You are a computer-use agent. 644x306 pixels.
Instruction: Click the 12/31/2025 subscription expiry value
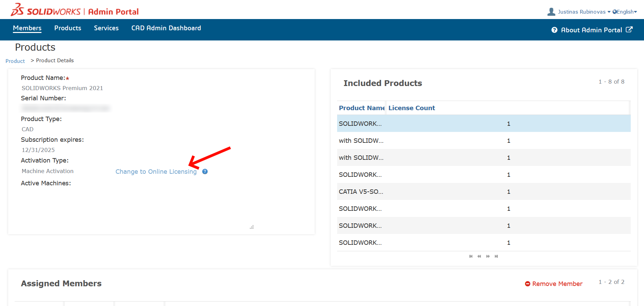38,150
